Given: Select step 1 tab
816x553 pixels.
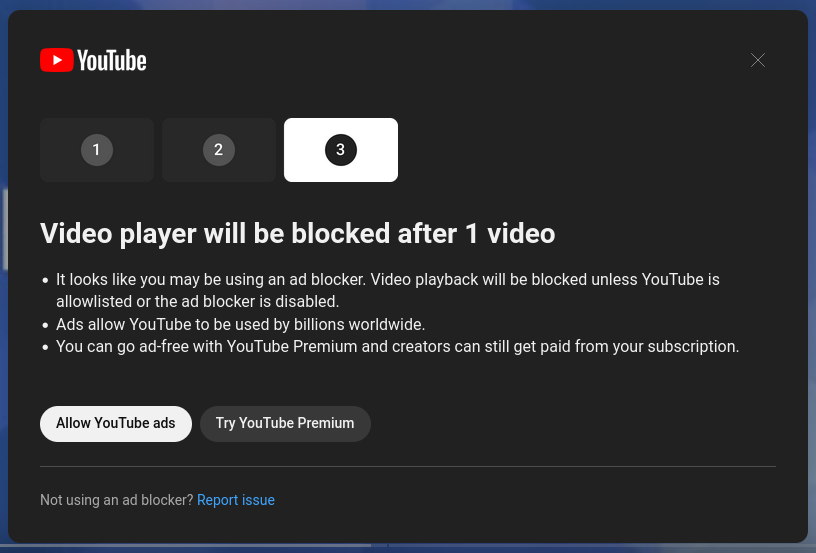Looking at the screenshot, I should tap(97, 150).
